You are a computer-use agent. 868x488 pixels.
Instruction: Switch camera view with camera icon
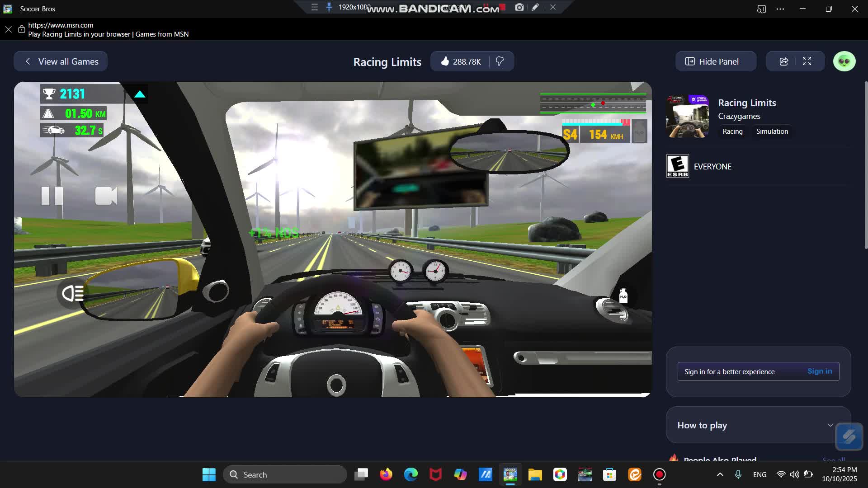106,196
